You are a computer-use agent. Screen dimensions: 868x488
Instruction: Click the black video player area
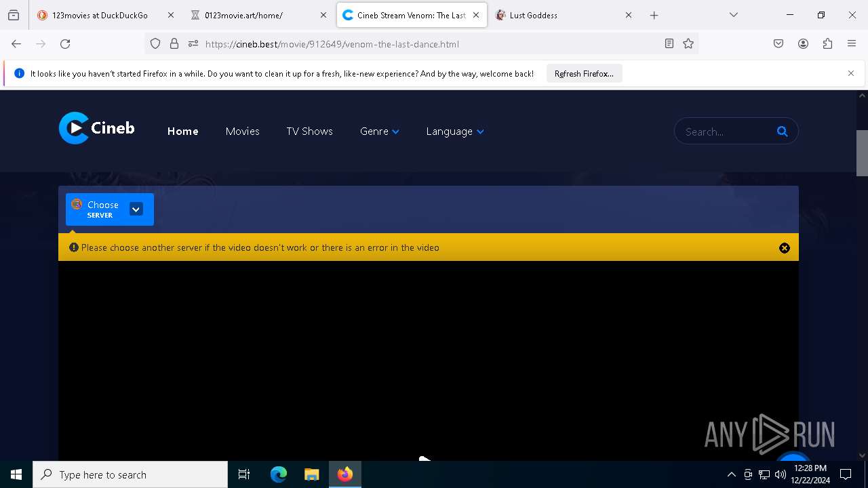coord(428,361)
